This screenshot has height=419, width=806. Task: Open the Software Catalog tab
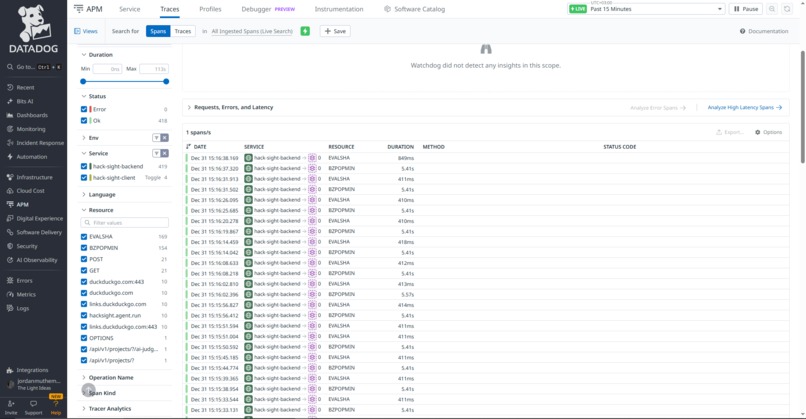click(414, 9)
